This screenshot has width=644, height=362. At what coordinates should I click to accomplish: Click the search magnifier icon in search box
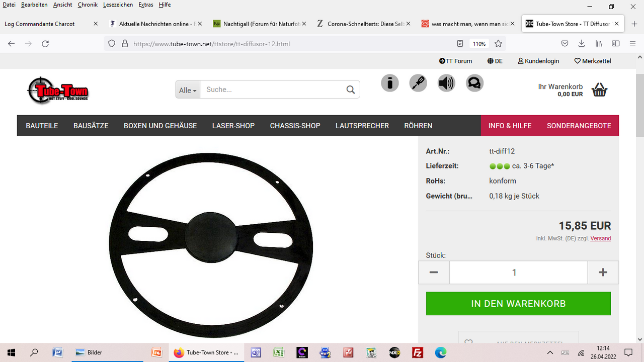click(351, 89)
